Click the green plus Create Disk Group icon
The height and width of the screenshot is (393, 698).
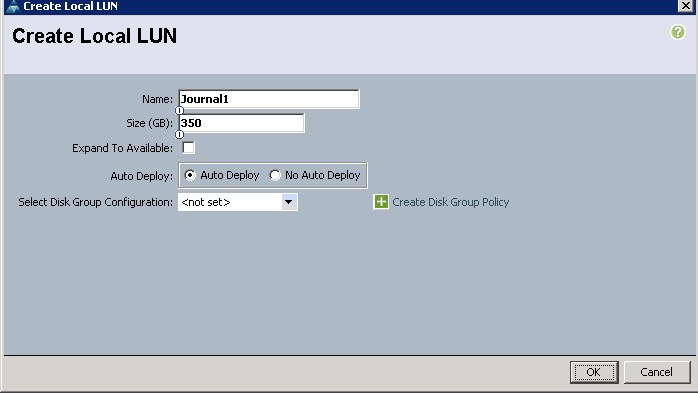tap(381, 202)
